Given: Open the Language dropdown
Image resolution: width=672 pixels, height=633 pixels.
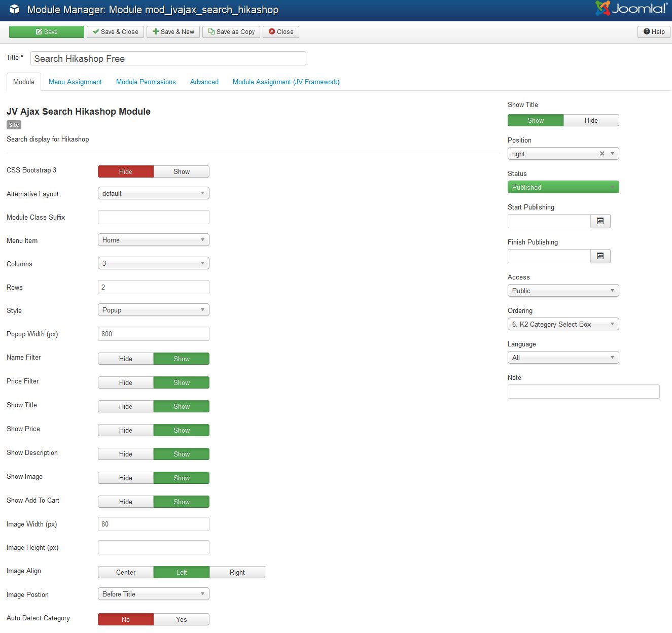Looking at the screenshot, I should [563, 358].
